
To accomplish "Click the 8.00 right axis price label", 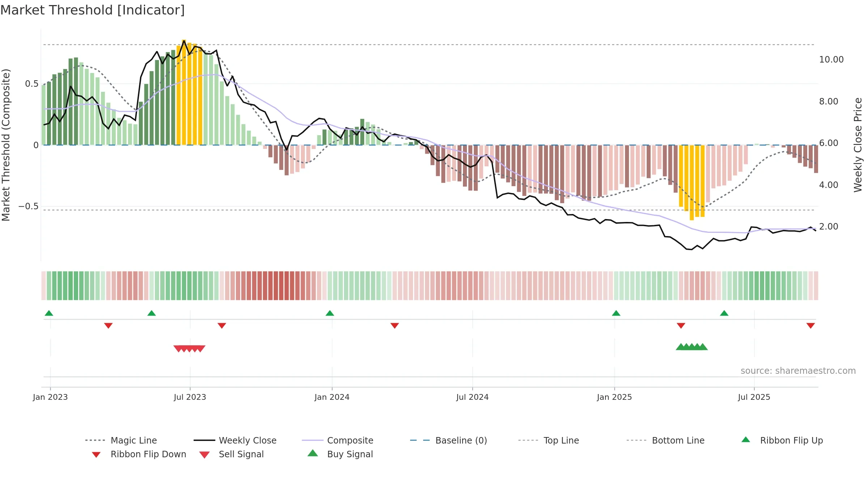I will pyautogui.click(x=829, y=102).
